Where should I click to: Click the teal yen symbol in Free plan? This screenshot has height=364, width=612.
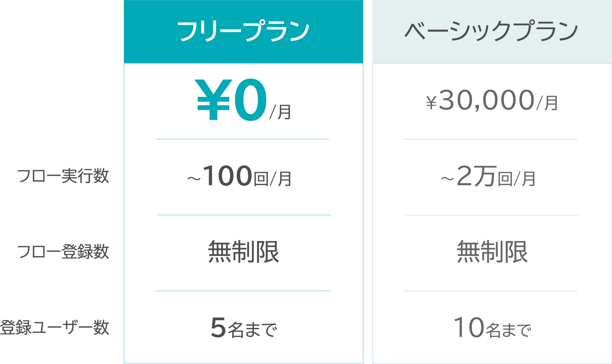click(x=213, y=100)
